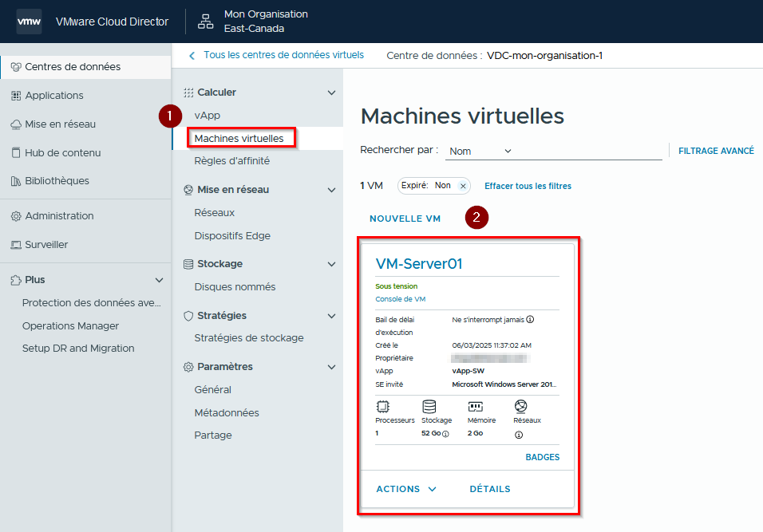Open Dispositifs Edge
This screenshot has height=532, width=763.
pos(232,236)
